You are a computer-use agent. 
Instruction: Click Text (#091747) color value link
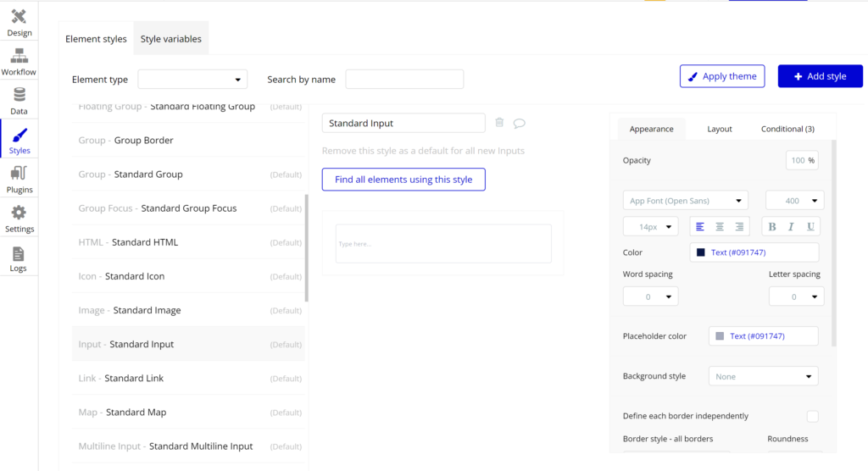click(738, 252)
